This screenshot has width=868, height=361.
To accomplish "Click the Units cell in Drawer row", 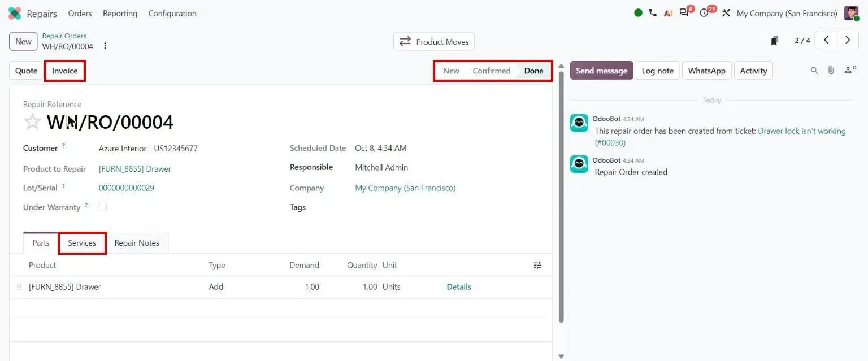I will click(x=391, y=287).
